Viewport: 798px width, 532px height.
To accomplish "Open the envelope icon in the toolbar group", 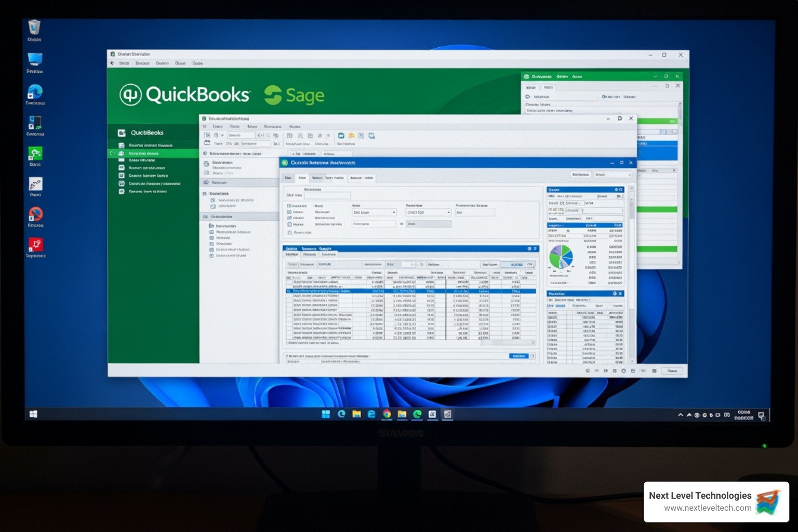I will 361,136.
